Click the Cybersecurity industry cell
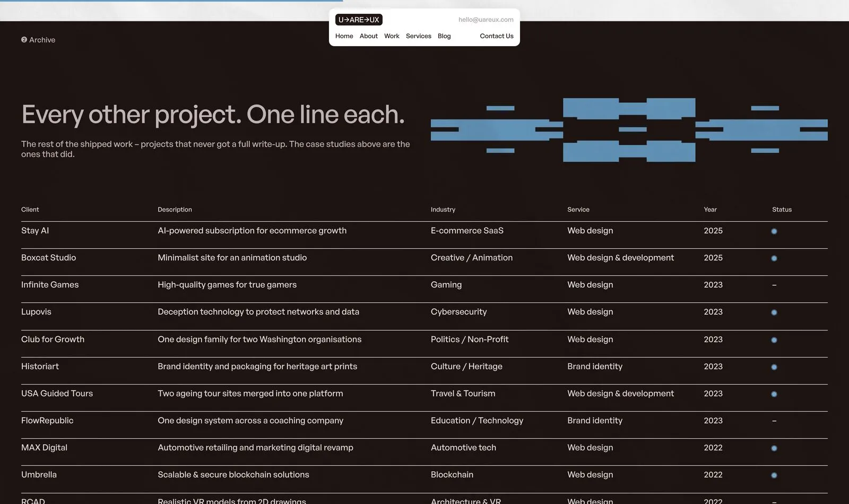849x504 pixels. coord(458,312)
